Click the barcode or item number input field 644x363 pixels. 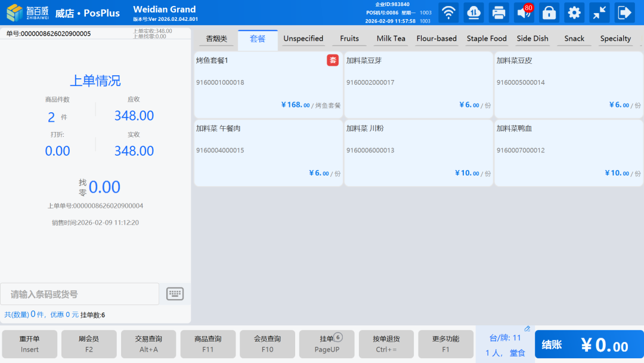tap(80, 294)
